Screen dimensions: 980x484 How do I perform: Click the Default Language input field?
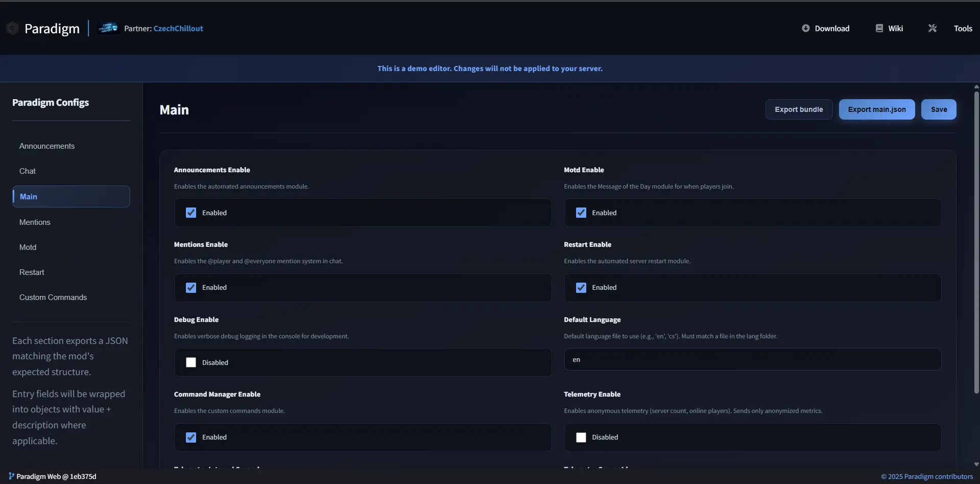752,360
